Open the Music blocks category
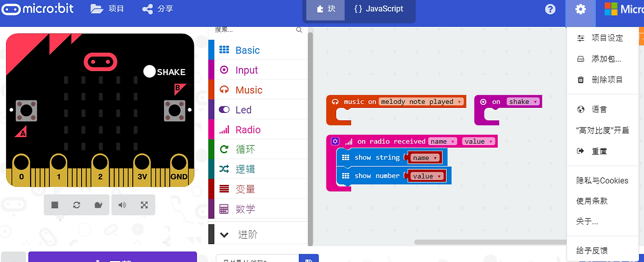The width and height of the screenshot is (644, 262). click(258, 90)
